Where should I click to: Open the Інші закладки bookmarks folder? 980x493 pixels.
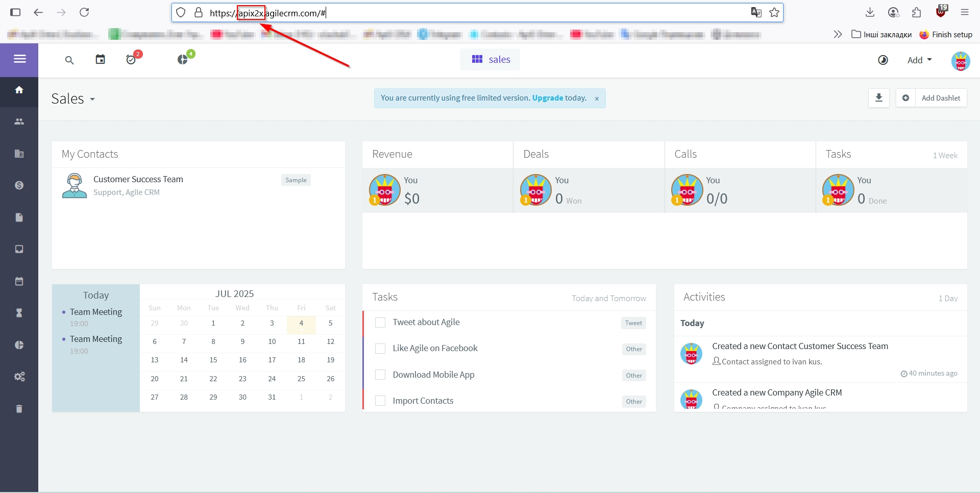click(x=881, y=35)
